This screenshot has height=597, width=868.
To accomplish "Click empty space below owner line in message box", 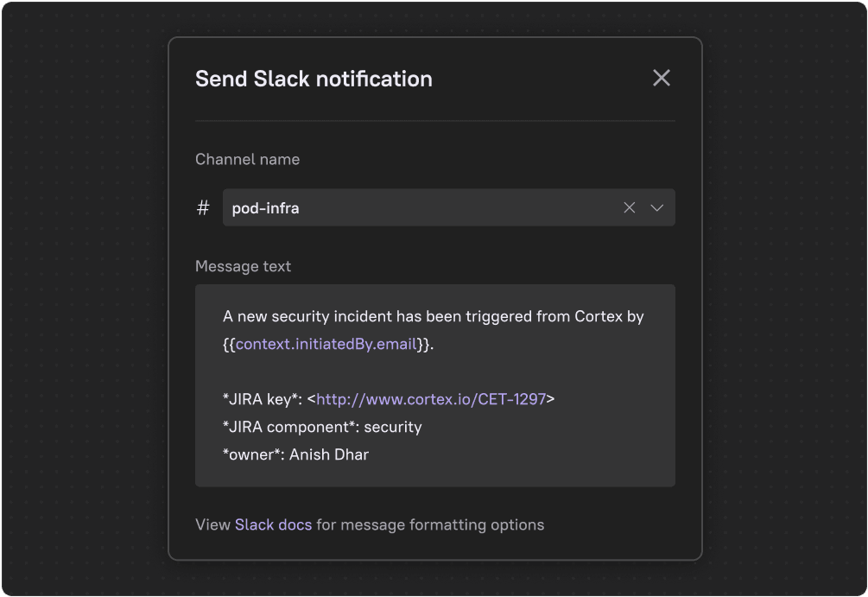I will click(x=435, y=475).
